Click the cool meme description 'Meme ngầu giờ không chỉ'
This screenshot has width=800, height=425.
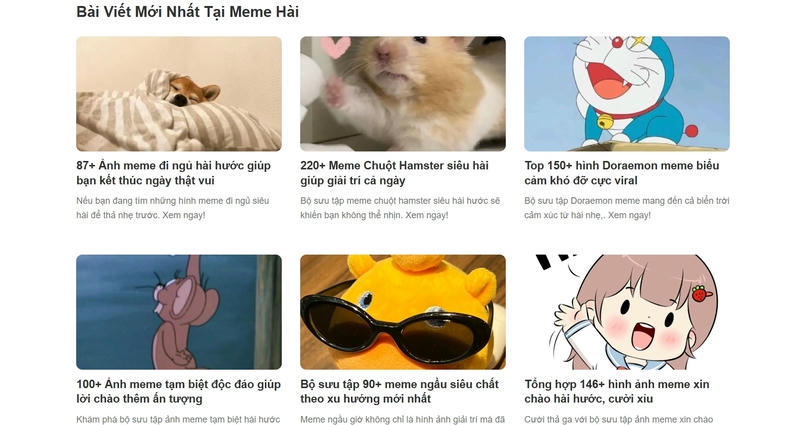[403, 419]
